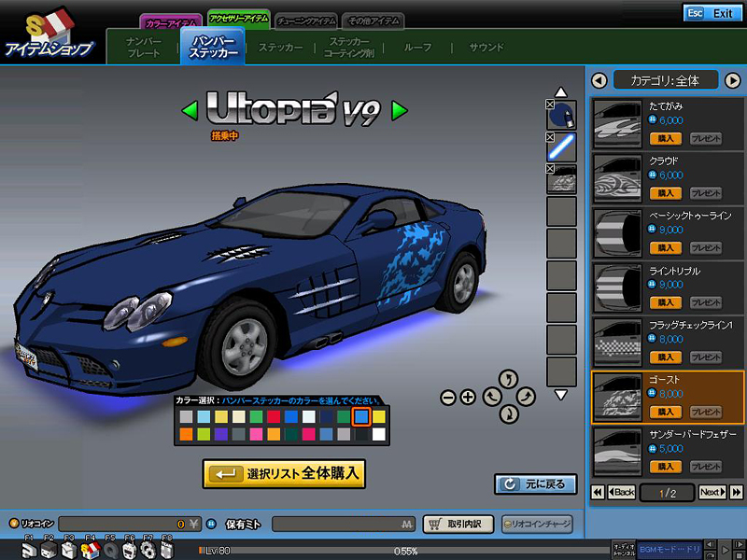The width and height of the screenshot is (747, 560).
Task: Pick the white swatch in bottom row
Action: click(x=379, y=434)
